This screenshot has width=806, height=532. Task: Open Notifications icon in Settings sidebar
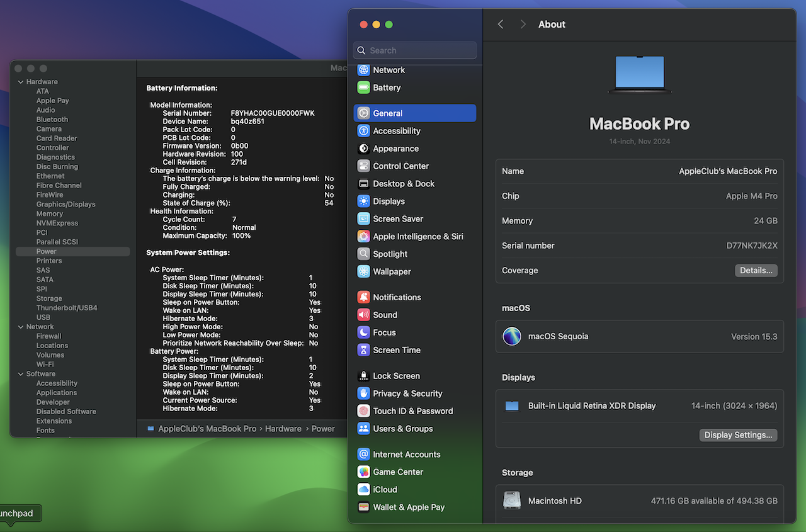point(363,297)
